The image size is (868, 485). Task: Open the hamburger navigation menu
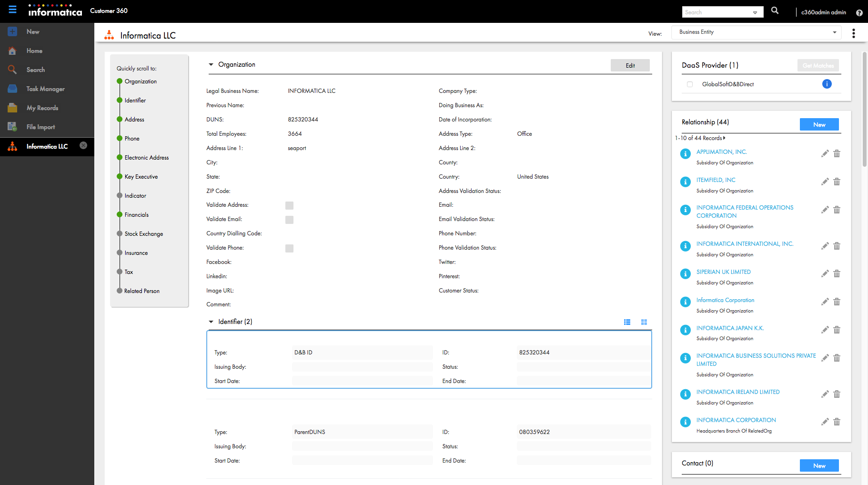[x=12, y=10]
